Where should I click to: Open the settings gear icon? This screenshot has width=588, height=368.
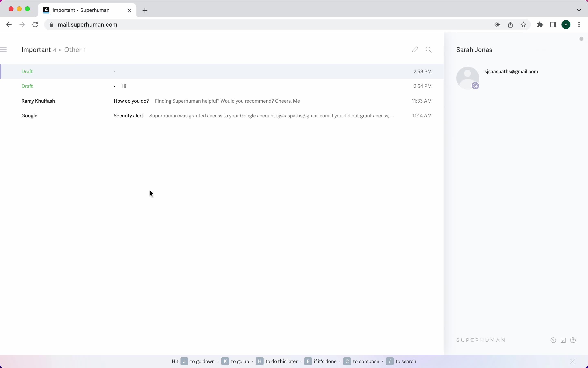tap(573, 340)
